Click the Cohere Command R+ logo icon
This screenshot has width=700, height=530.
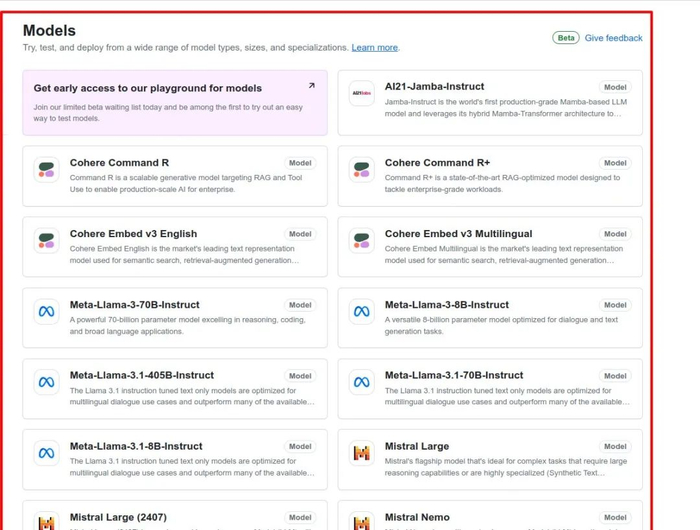pyautogui.click(x=361, y=170)
